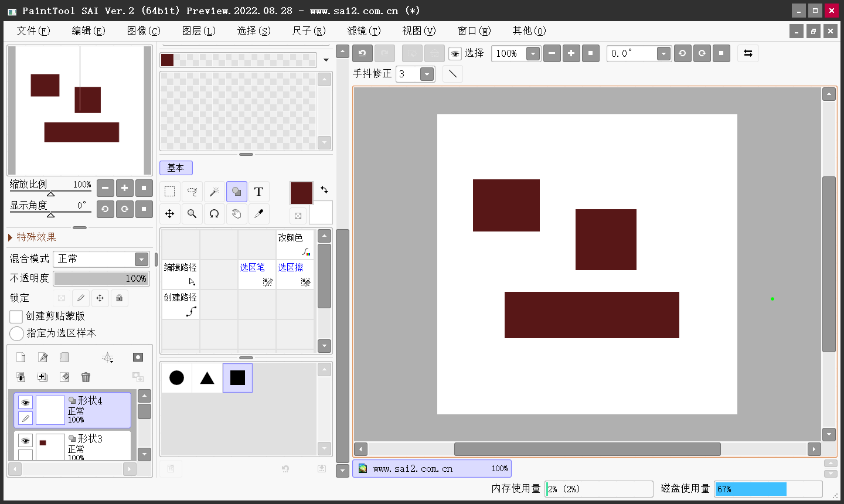Click the straight line drawing mode button
Viewport: 844px width, 504px height.
[x=452, y=74]
